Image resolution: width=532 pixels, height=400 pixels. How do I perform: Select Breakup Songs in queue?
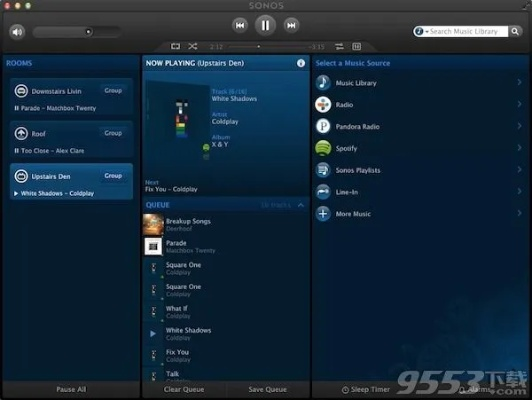click(x=226, y=225)
